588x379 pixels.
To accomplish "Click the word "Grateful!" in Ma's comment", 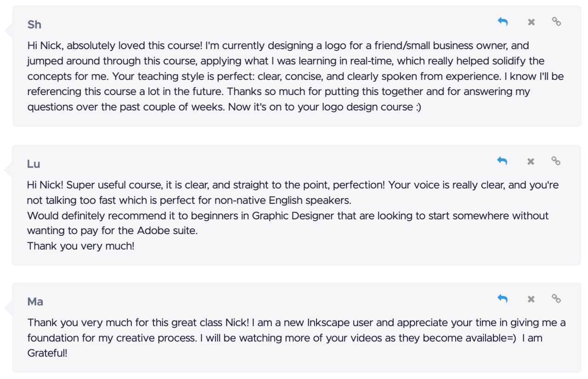I will pyautogui.click(x=47, y=354).
